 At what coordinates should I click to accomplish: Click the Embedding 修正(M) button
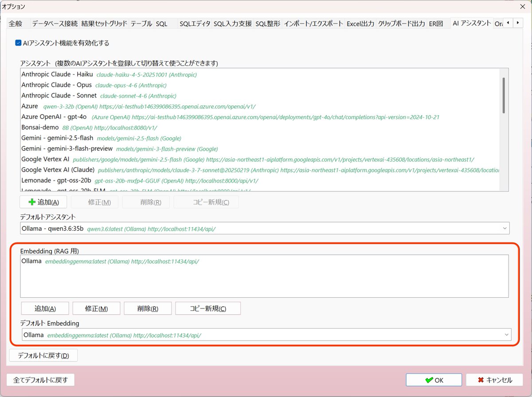tap(97, 308)
